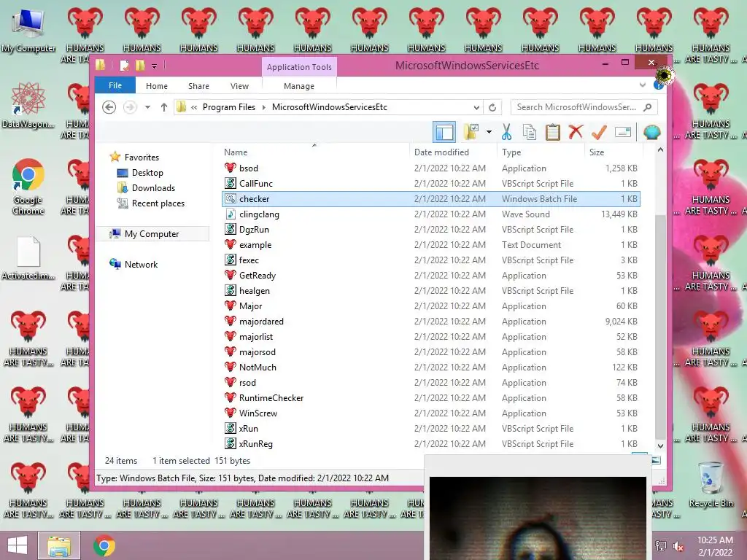
Task: Open the Manage ribbon tab
Action: point(298,86)
